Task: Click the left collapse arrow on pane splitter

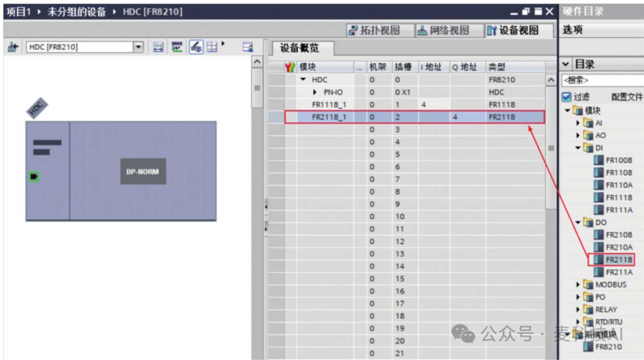Action: [x=266, y=206]
